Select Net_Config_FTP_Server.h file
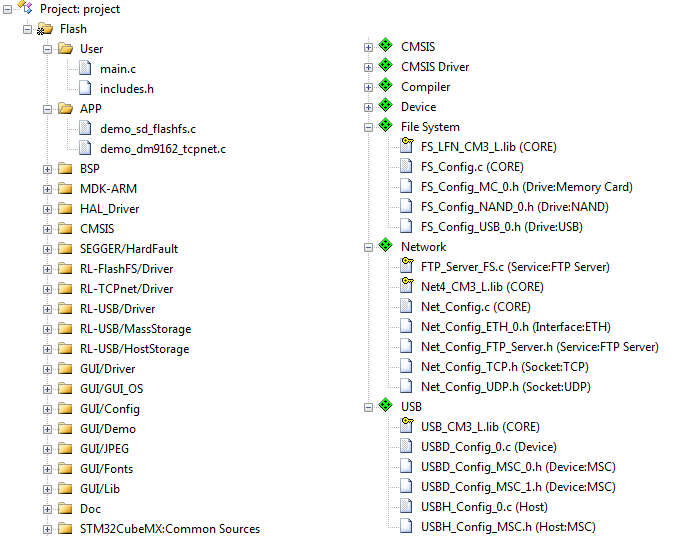The image size is (700, 537). click(540, 347)
